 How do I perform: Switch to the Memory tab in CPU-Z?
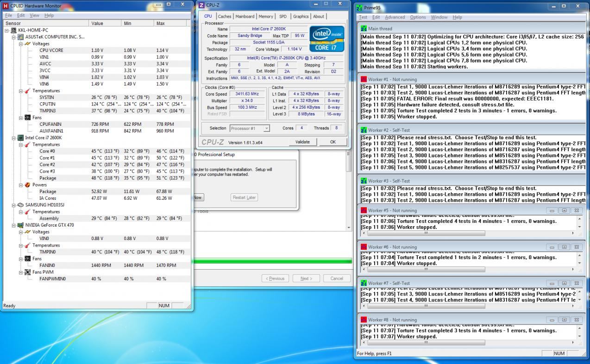[x=266, y=16]
